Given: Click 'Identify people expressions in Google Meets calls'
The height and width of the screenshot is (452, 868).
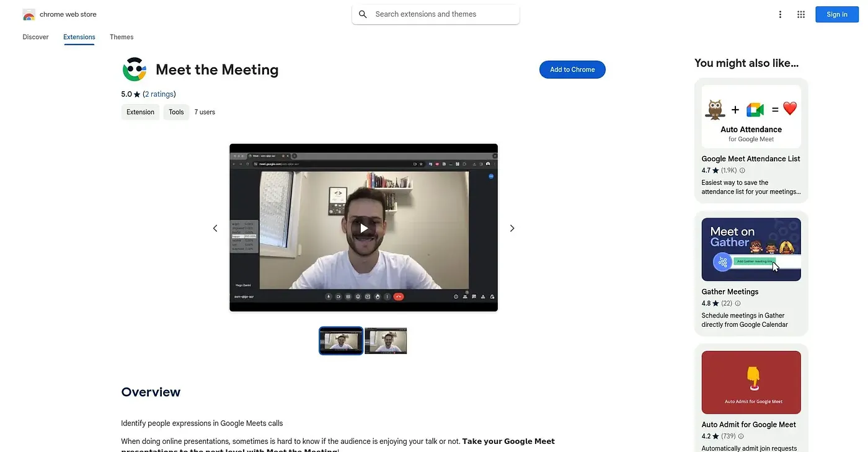Looking at the screenshot, I should click(202, 423).
